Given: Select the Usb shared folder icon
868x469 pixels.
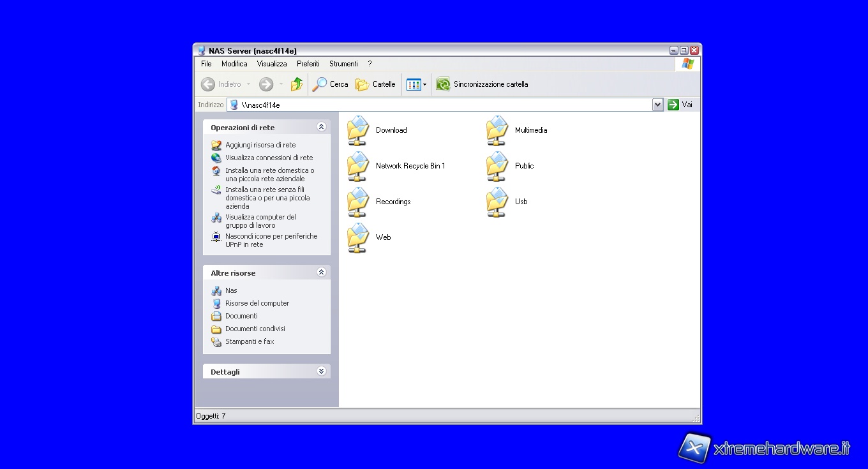Looking at the screenshot, I should point(498,202).
